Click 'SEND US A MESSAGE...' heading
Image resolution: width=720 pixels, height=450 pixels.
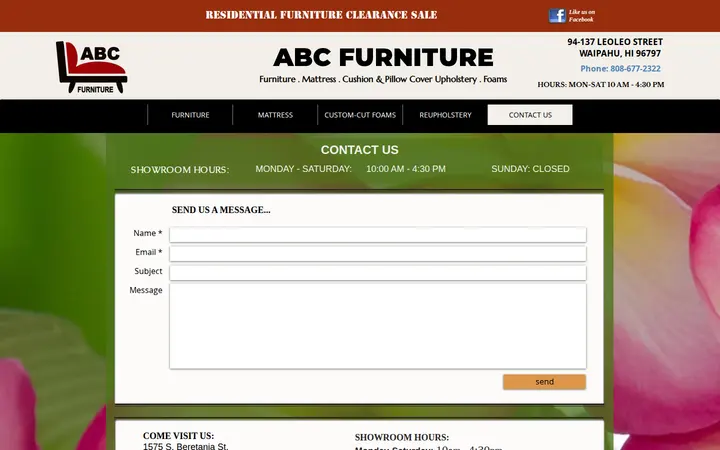221,210
